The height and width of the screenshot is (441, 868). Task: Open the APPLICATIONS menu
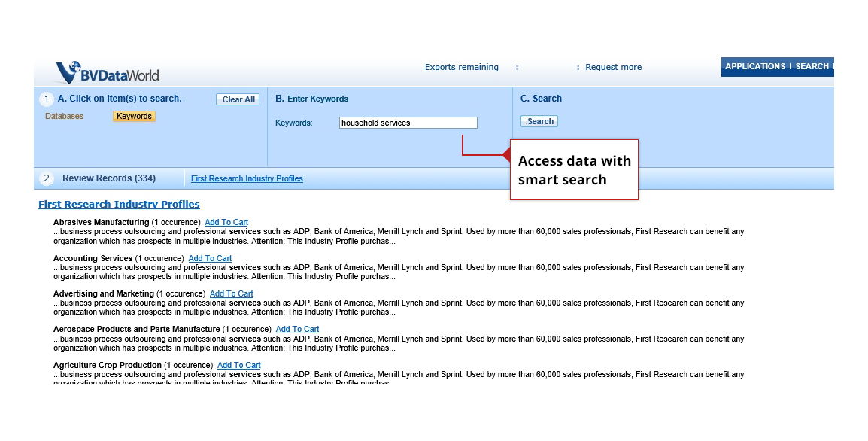click(x=755, y=66)
